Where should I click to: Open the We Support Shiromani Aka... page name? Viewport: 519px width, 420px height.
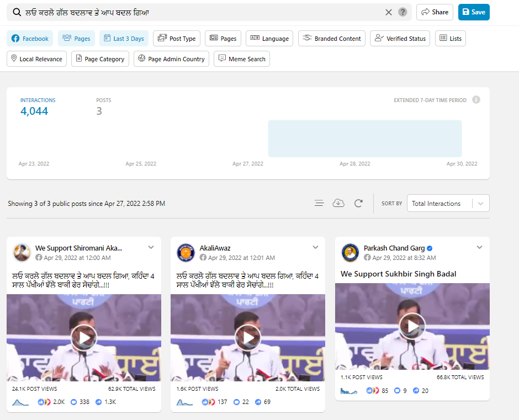click(x=79, y=248)
